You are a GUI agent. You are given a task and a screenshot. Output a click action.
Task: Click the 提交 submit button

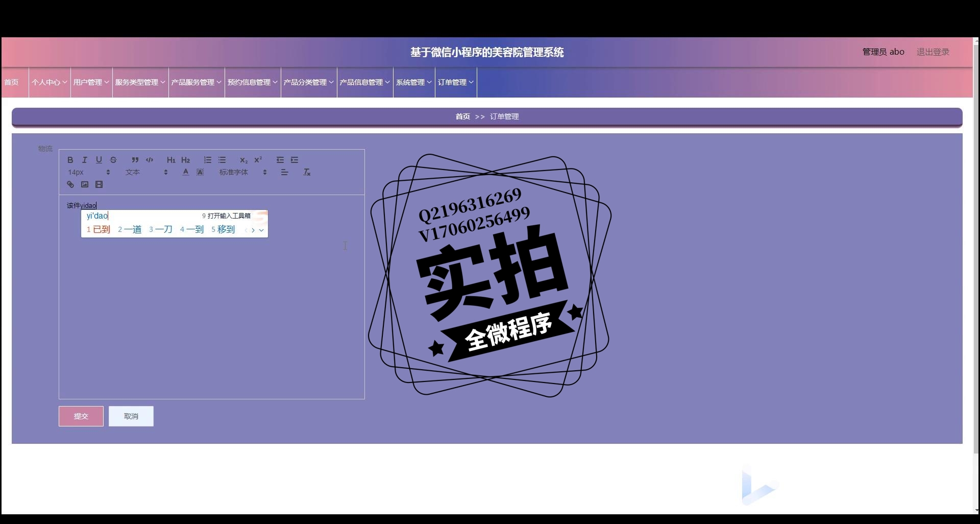(x=81, y=416)
